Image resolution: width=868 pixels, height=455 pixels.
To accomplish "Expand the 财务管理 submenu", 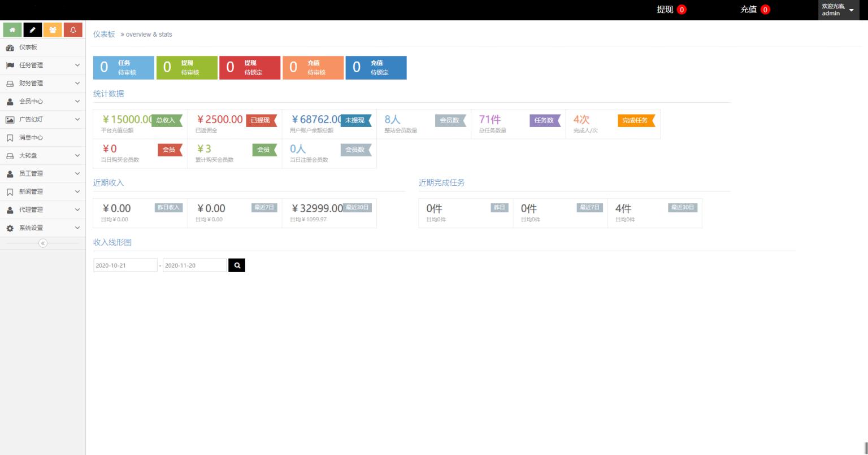I will tap(43, 84).
